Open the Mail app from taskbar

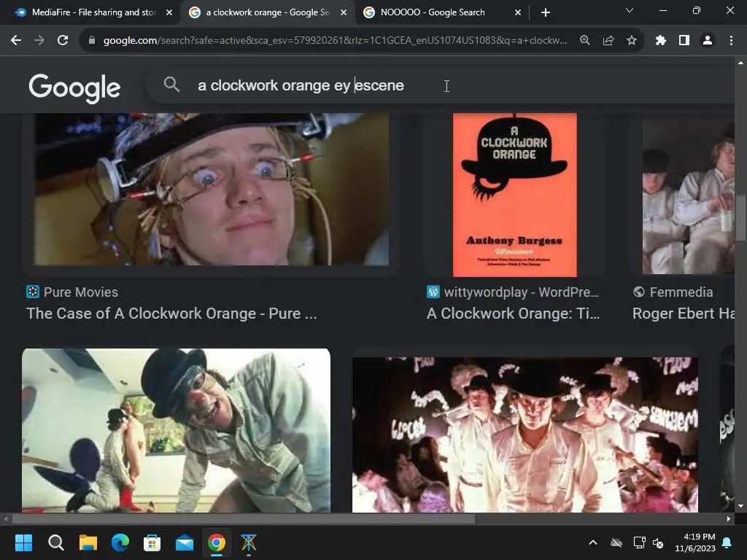185,542
